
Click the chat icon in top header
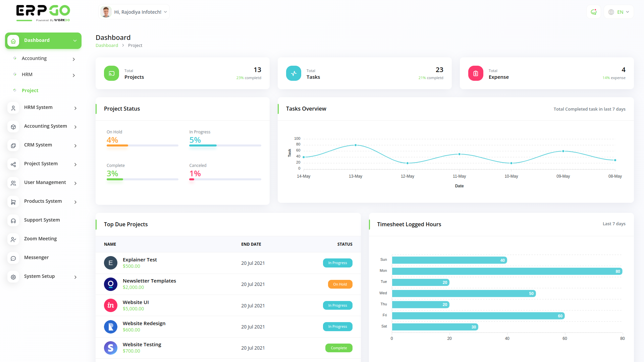[594, 12]
